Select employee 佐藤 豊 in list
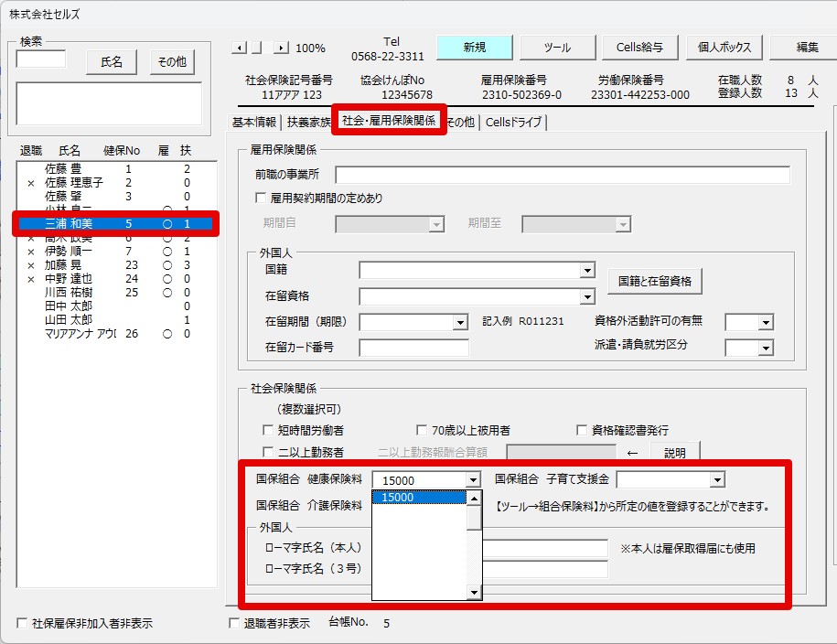Viewport: 837px width, 644px height. pyautogui.click(x=117, y=168)
